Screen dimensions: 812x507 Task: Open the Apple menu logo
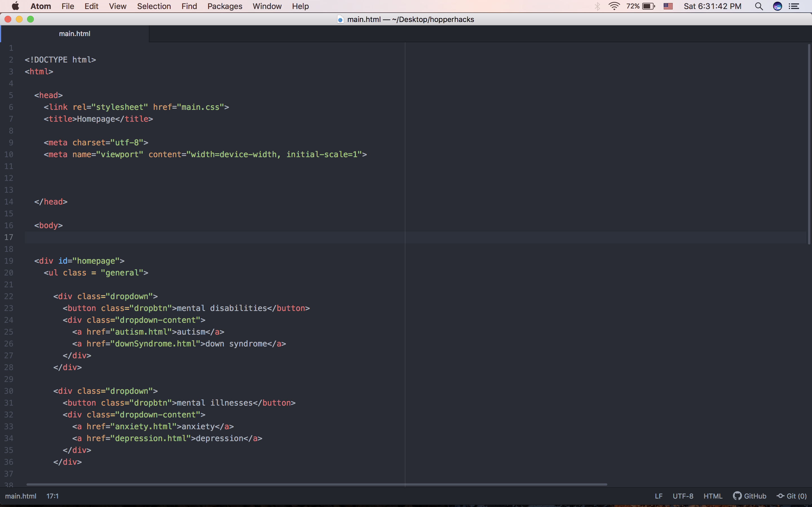click(16, 6)
